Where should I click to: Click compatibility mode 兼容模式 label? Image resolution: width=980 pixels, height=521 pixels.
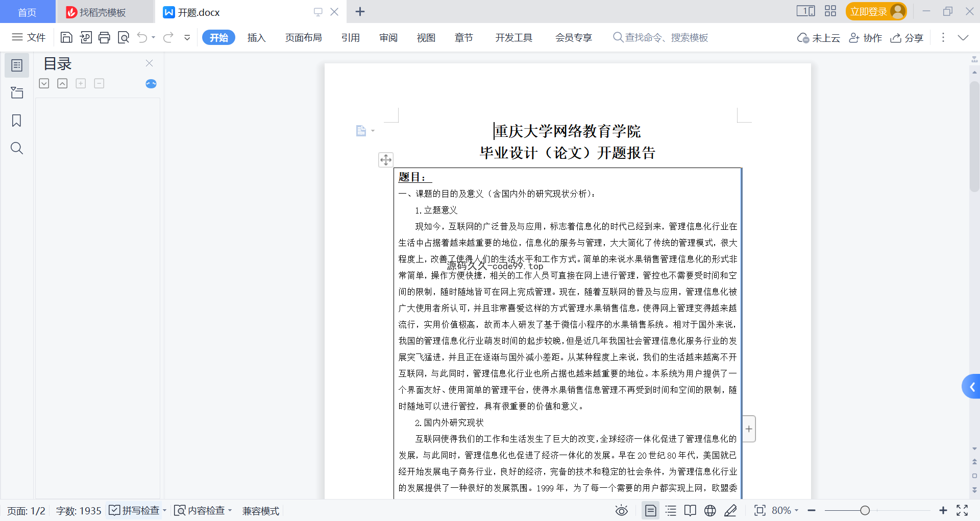click(x=261, y=511)
